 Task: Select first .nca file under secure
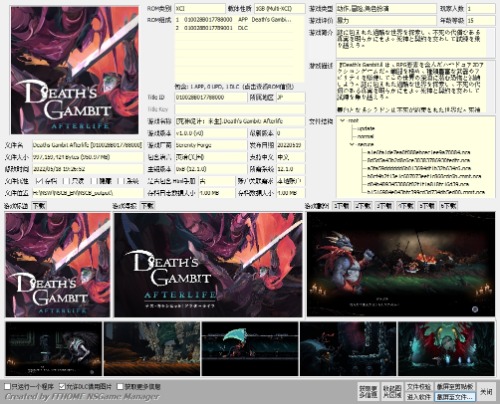coord(418,152)
